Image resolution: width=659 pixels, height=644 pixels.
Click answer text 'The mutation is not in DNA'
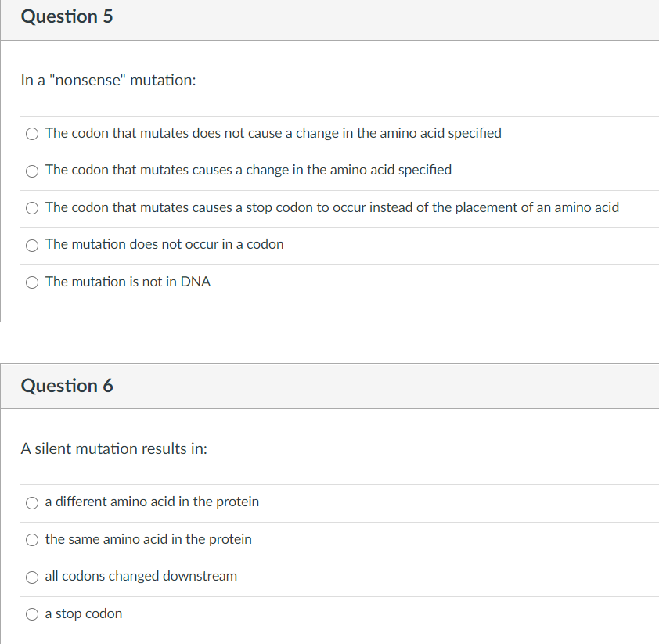128,282
